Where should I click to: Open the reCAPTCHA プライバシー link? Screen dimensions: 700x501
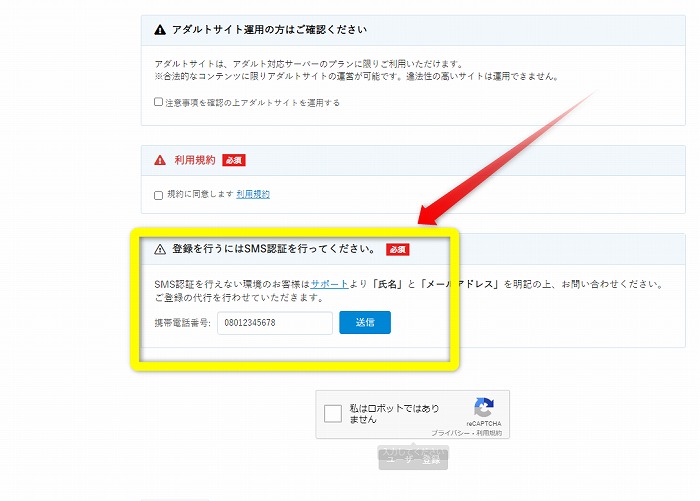pyautogui.click(x=451, y=433)
